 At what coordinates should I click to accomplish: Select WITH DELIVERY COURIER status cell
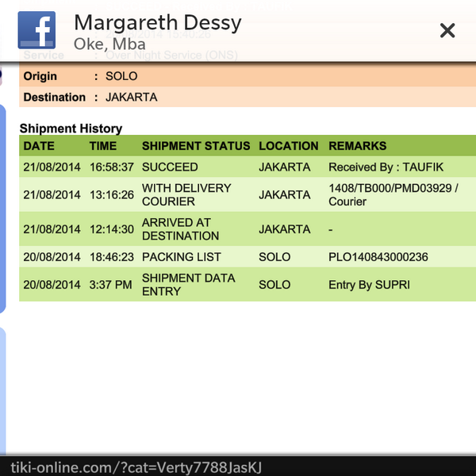click(186, 194)
